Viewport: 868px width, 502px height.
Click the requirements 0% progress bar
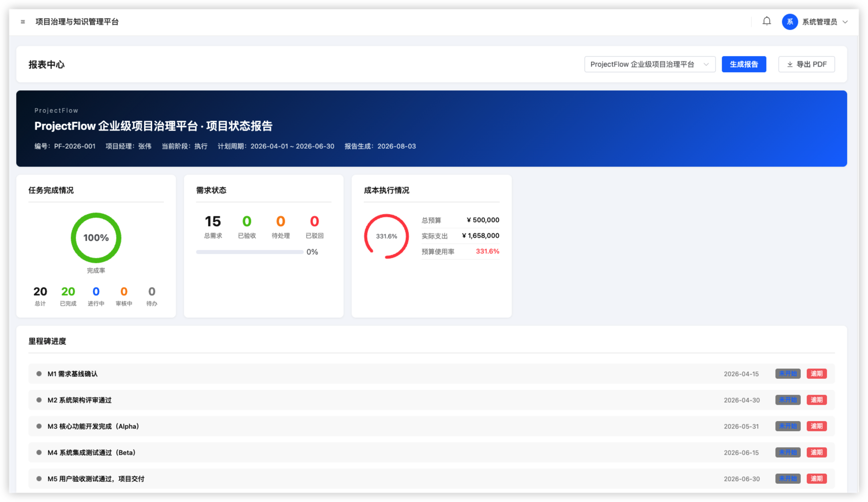[x=250, y=252]
